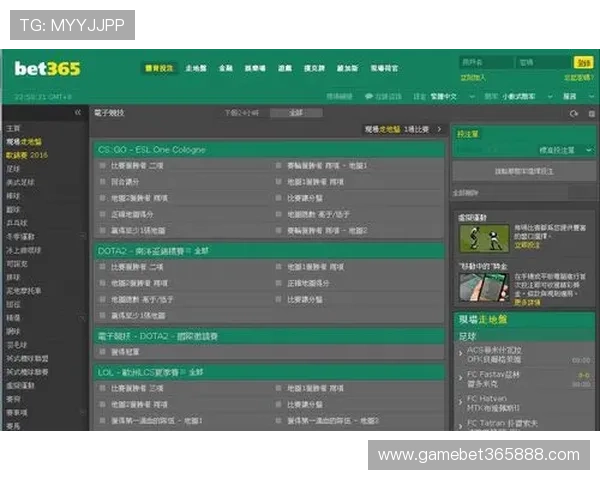Image resolution: width=600 pixels, height=480 pixels.
Task: Open 現場走地盤 in the left sidebar
Action: pyautogui.click(x=24, y=142)
